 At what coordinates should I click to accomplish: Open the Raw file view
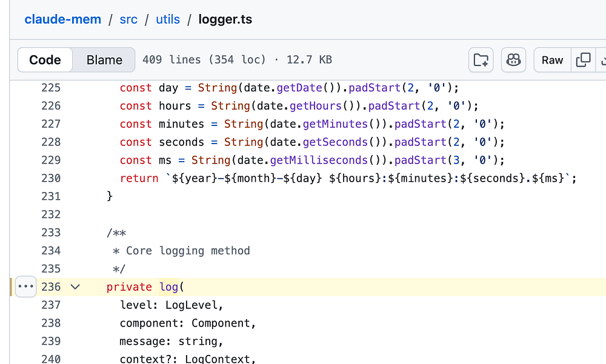[x=552, y=60]
